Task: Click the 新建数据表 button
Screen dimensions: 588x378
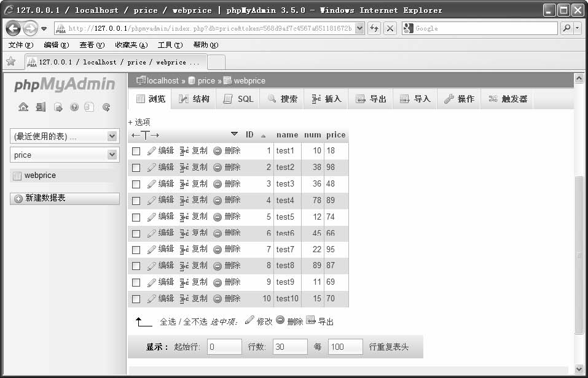Action: click(x=65, y=199)
